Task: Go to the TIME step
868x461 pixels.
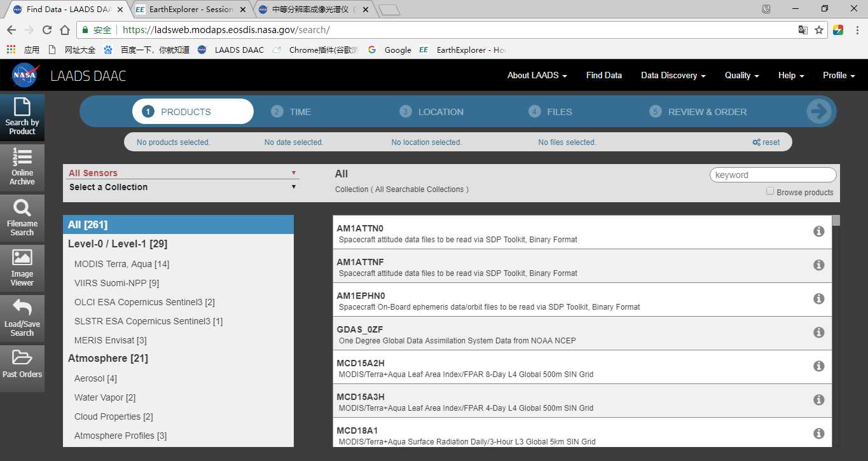Action: [x=291, y=112]
